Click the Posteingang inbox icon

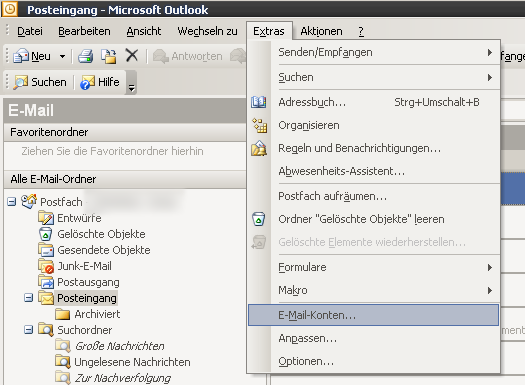[46, 298]
